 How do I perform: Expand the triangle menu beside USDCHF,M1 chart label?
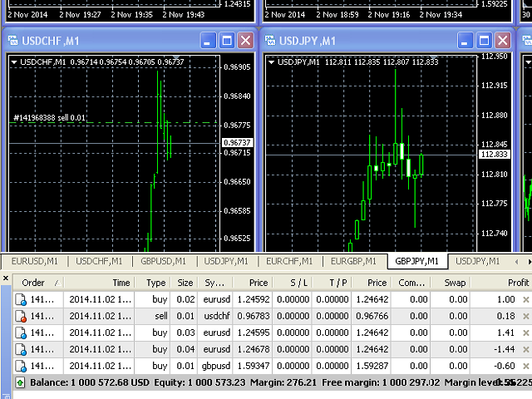[14, 62]
